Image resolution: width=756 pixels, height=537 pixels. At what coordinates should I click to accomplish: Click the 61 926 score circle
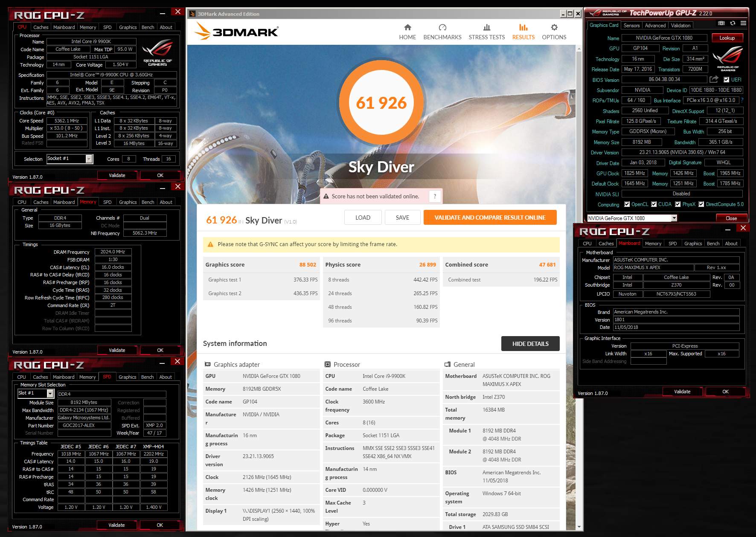[381, 102]
